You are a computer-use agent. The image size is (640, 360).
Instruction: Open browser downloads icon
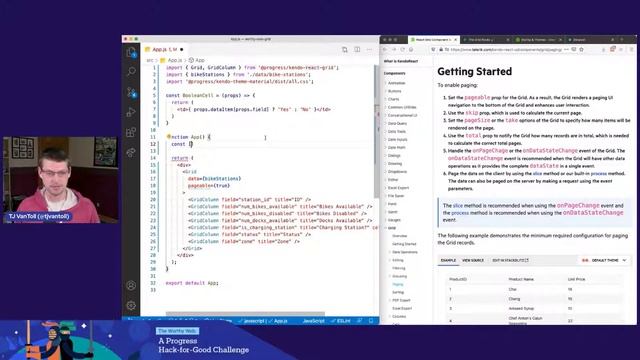[604, 49]
